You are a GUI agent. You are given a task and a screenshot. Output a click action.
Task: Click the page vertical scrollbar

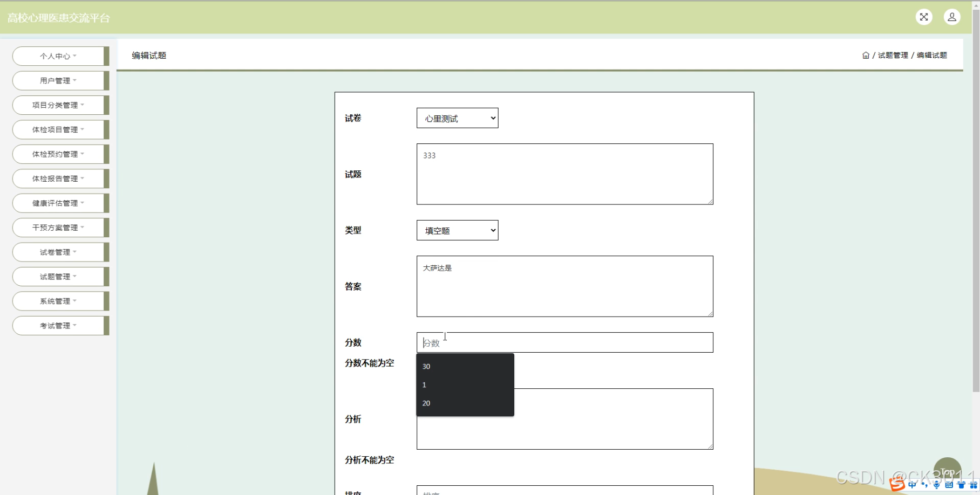coord(976,216)
